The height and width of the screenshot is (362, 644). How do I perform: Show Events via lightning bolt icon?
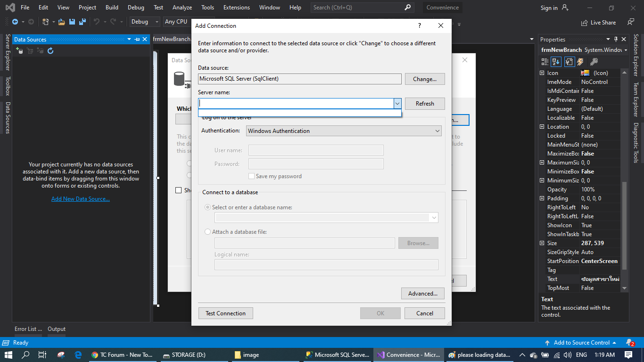pyautogui.click(x=580, y=62)
